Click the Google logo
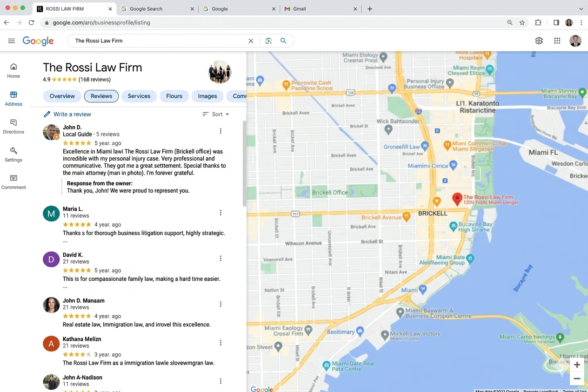The image size is (588, 392). [38, 41]
